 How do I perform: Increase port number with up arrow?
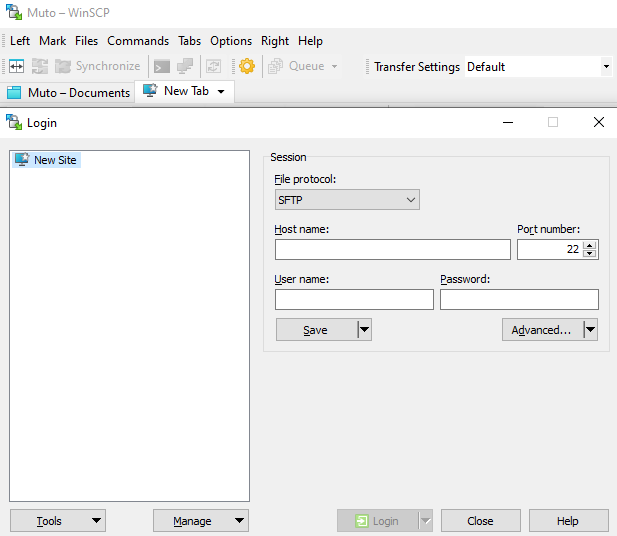tap(589, 245)
